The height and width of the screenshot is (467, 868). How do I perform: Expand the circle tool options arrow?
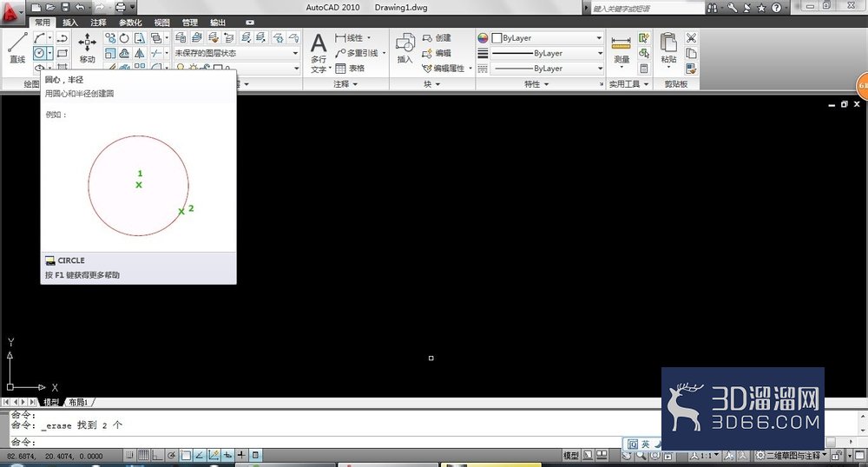(49, 53)
